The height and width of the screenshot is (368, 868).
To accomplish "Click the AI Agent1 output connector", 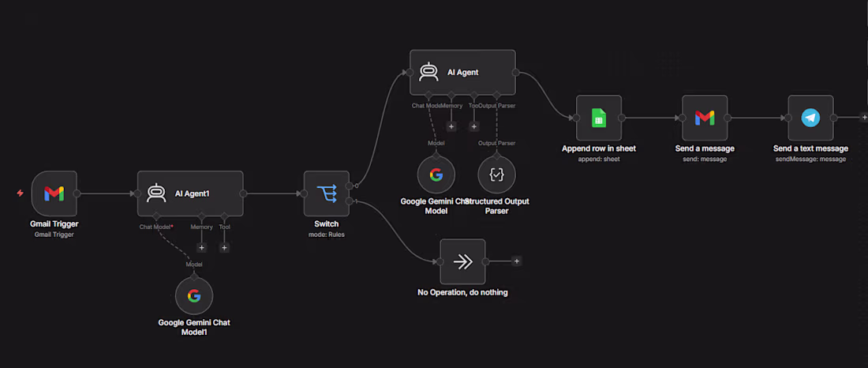I will click(x=243, y=193).
